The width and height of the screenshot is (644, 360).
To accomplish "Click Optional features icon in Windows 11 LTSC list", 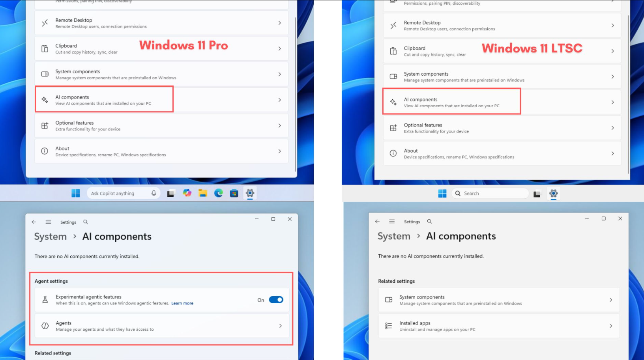I will 393,128.
